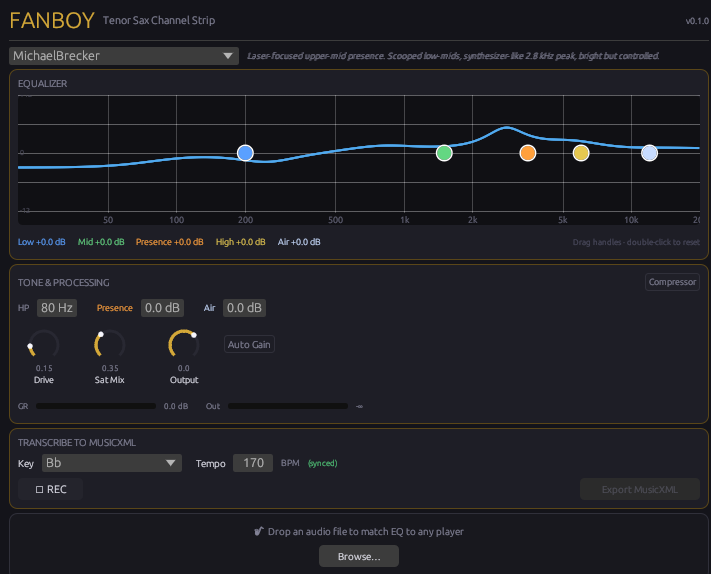
Task: Click the Sat Mix knob
Action: [110, 345]
